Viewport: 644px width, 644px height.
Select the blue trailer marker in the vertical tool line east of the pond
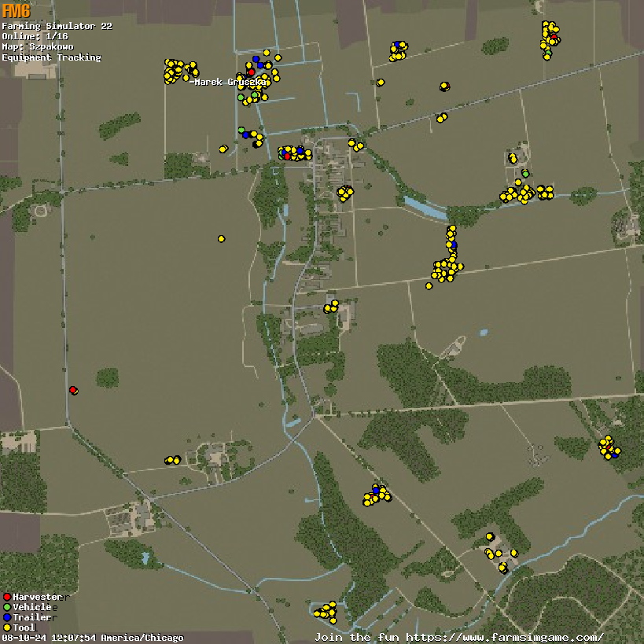(x=454, y=245)
